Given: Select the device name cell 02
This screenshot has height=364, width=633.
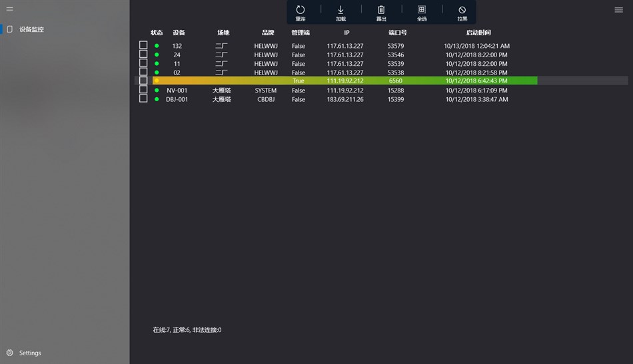Looking at the screenshot, I should point(177,73).
